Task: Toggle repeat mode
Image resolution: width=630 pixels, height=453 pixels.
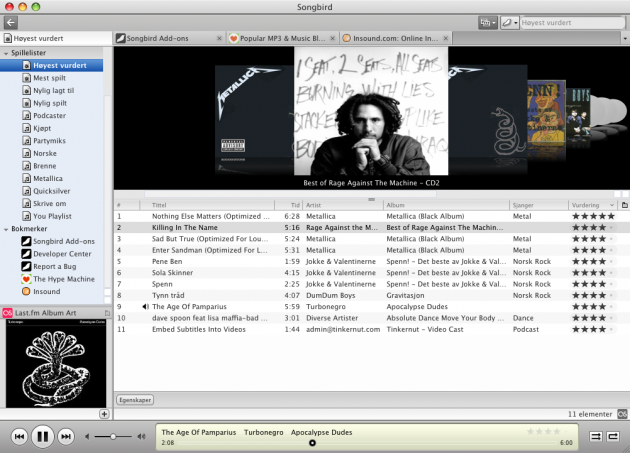Action: coord(613,436)
